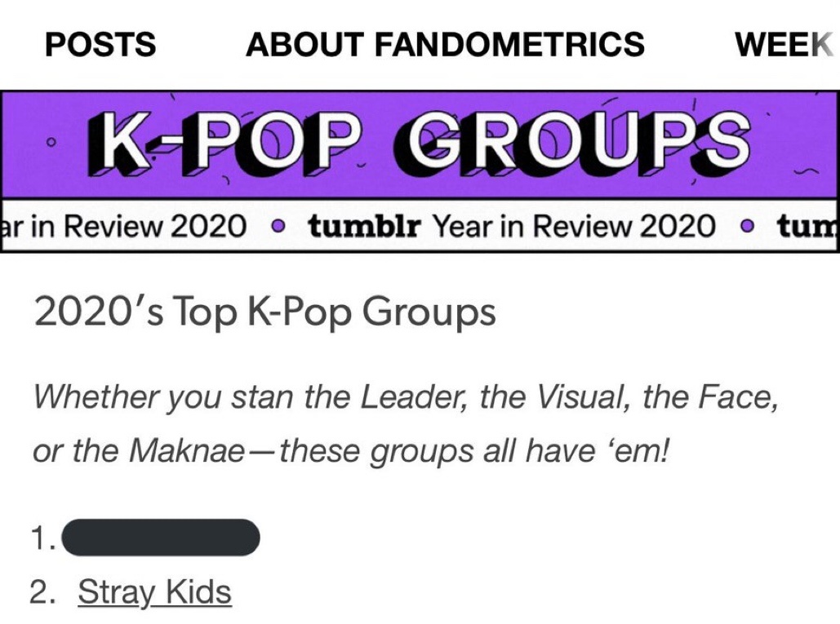The height and width of the screenshot is (624, 840).
Task: Click the truncated 'ar in Review 2020' text
Action: coord(123,226)
